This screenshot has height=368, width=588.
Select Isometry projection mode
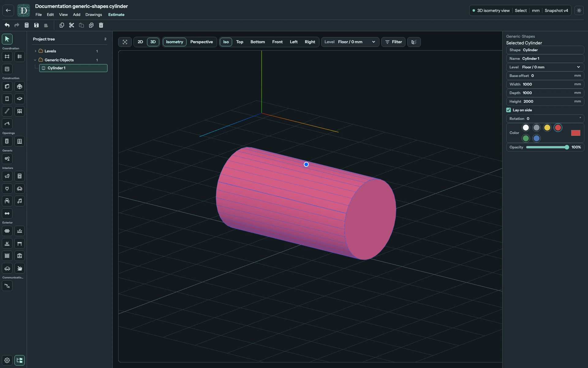click(175, 42)
